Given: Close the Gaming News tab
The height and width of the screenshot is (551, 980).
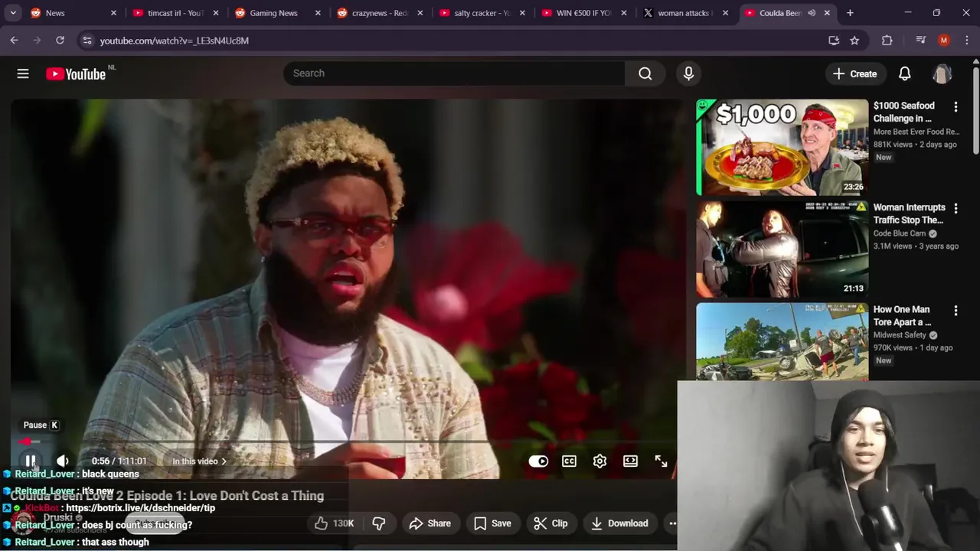Looking at the screenshot, I should (x=318, y=13).
